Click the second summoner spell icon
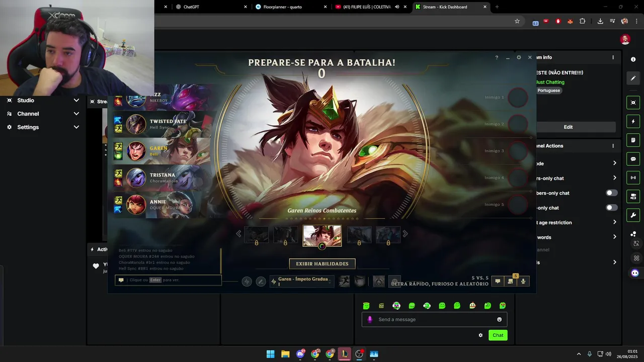This screenshot has width=644, height=362. point(359,282)
